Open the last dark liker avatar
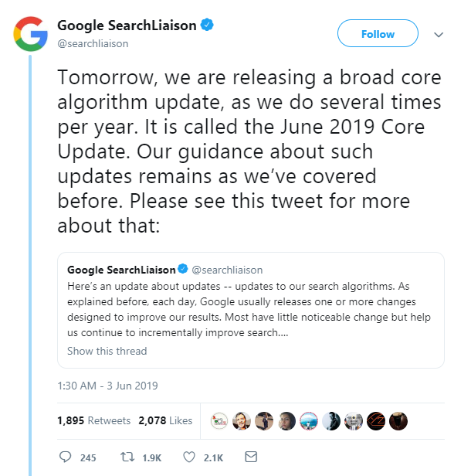 (x=398, y=421)
